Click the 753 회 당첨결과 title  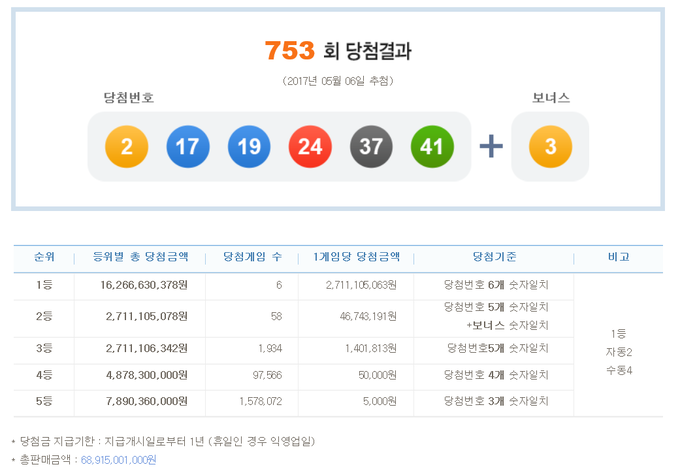click(x=338, y=49)
